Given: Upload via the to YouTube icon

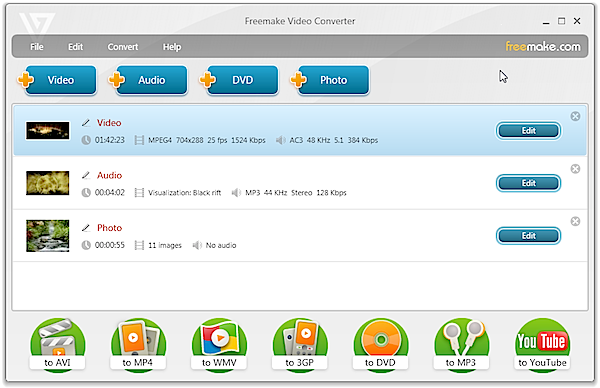Looking at the screenshot, I should (542, 345).
